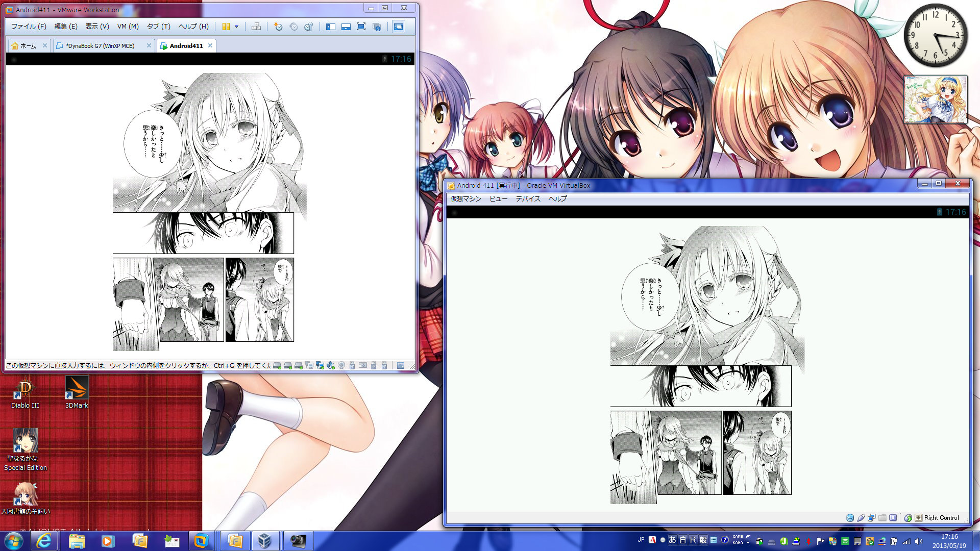Open the ファイル (F) menu

click(x=29, y=27)
